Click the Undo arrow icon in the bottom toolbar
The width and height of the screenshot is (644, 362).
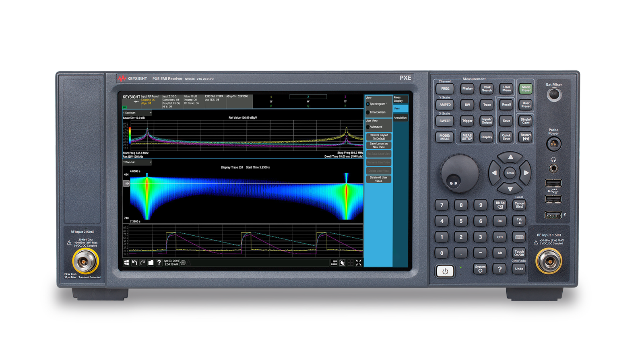(x=134, y=262)
